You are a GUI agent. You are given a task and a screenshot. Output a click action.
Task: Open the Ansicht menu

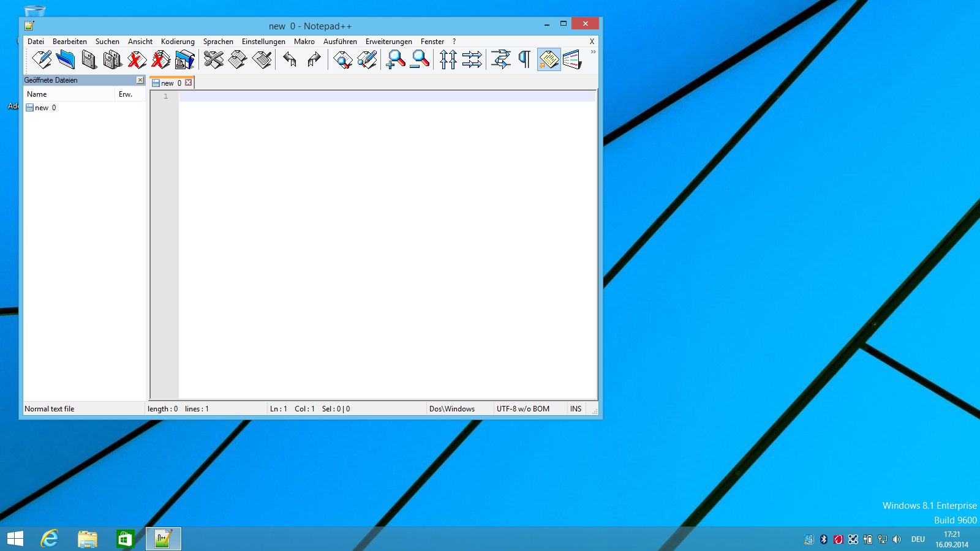click(140, 42)
